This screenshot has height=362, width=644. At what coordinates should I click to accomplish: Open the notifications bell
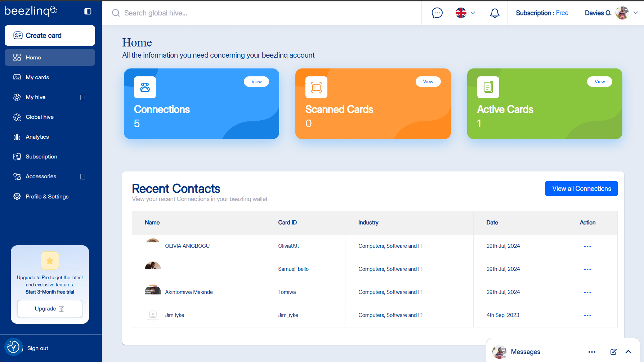(495, 13)
